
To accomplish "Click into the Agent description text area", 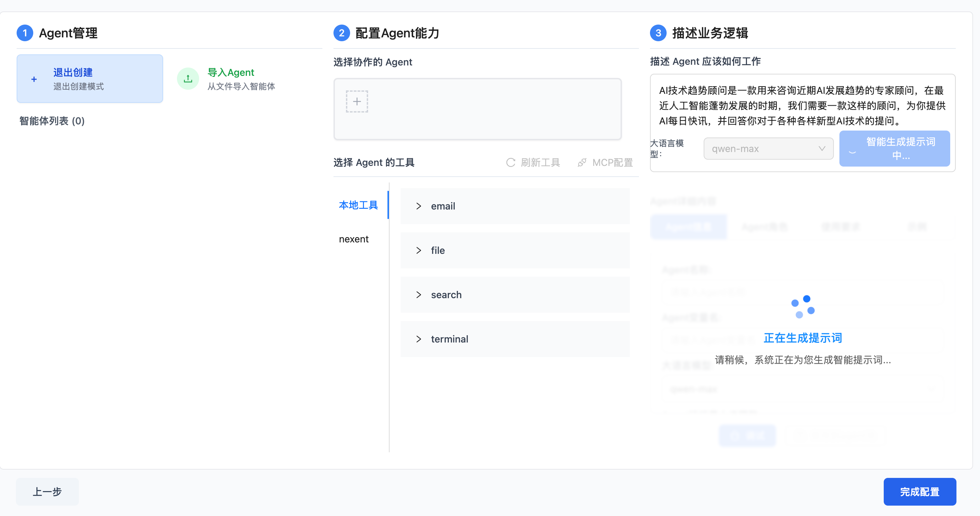I will pos(802,105).
